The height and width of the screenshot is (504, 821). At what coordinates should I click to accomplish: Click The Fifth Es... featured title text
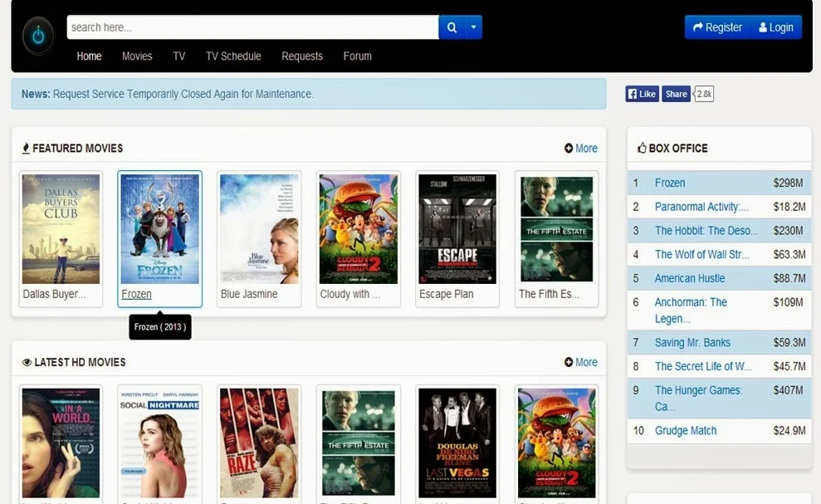[550, 294]
